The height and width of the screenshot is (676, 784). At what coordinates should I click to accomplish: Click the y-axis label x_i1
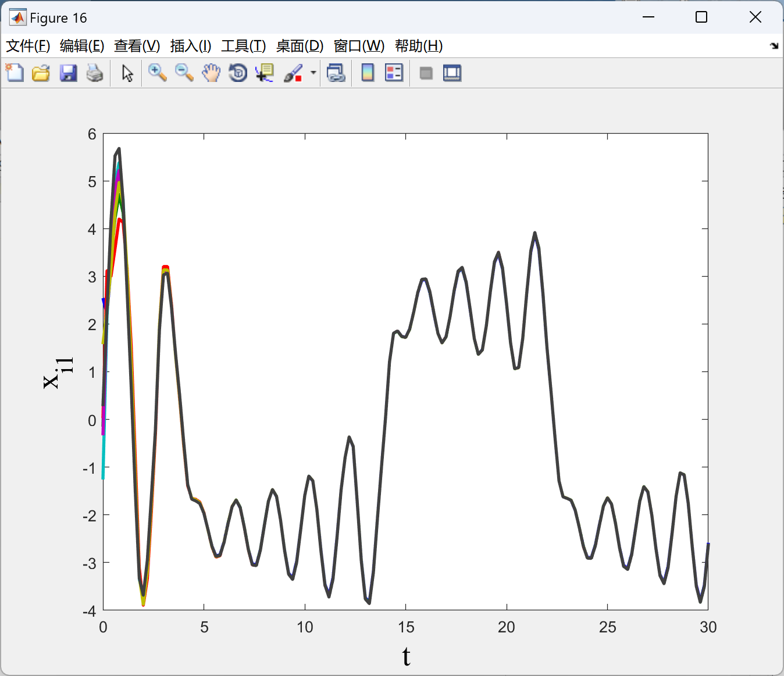(59, 373)
